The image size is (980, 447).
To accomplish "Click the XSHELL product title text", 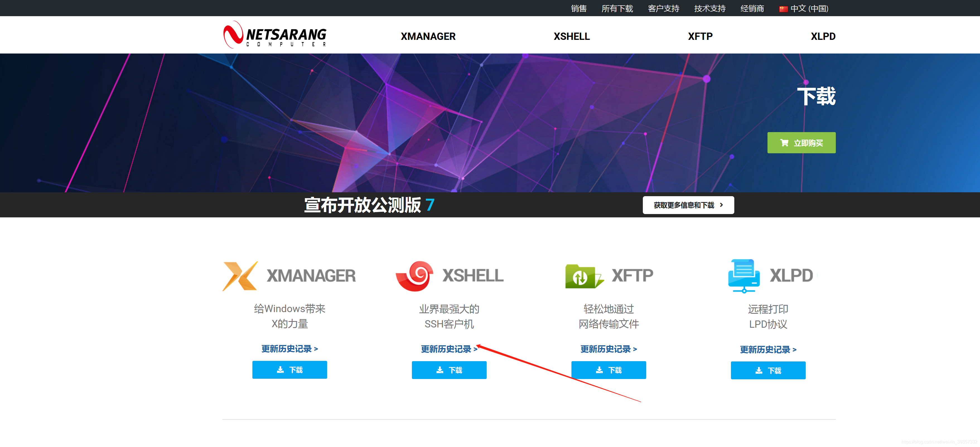I will [x=473, y=276].
